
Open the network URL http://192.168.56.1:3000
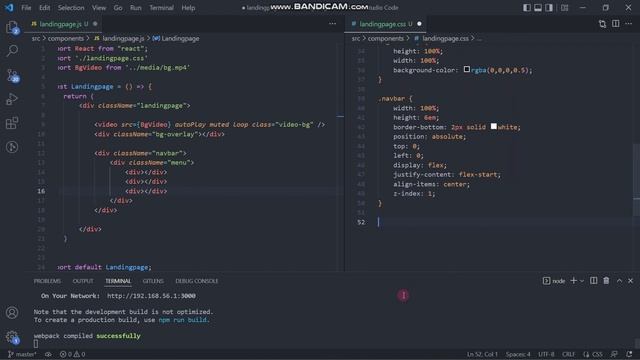pos(151,296)
